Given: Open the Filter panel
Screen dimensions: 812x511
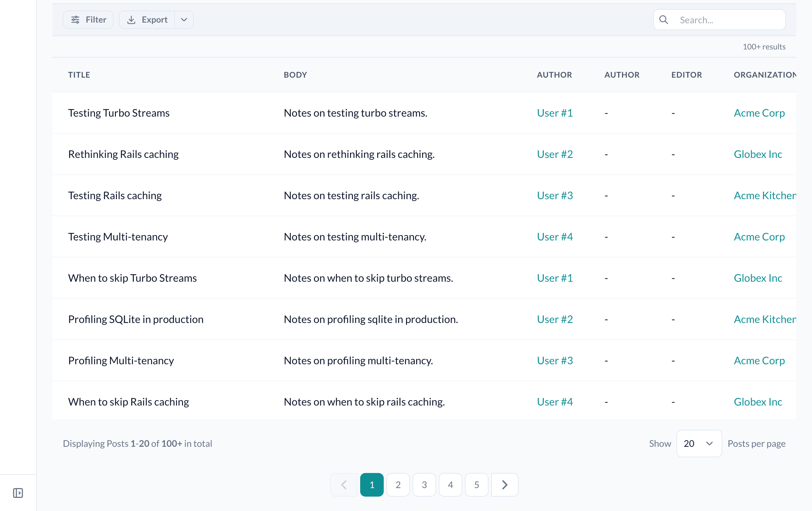Looking at the screenshot, I should point(88,20).
